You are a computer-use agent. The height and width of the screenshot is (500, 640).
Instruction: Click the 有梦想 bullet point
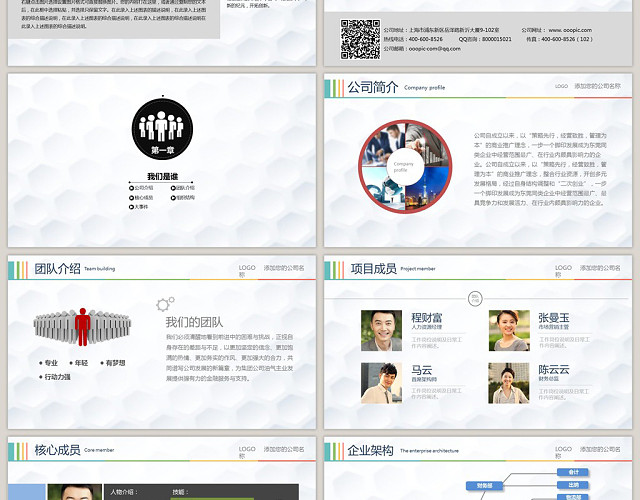tap(113, 363)
